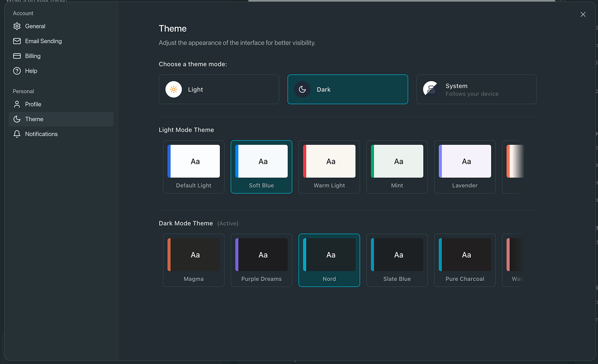Screen dimensions: 598x364
Task: Click the 'Account' section label
Action: click(x=23, y=13)
